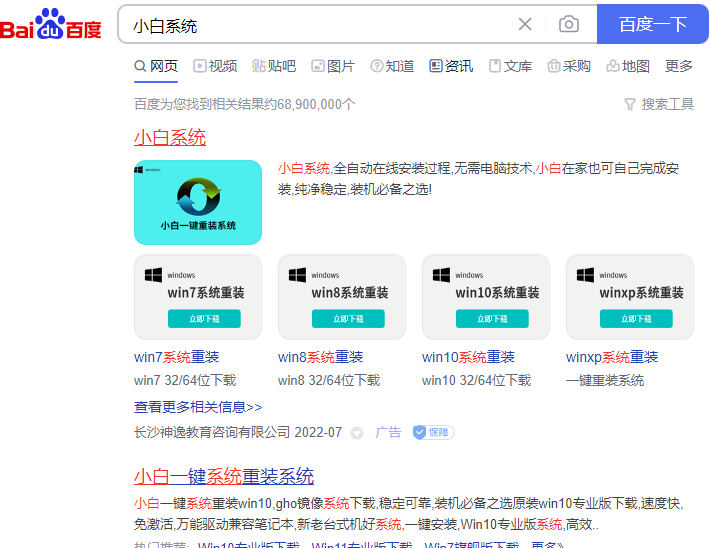The height and width of the screenshot is (548, 711).
Task: Select the 资讯 tab
Action: 451,66
